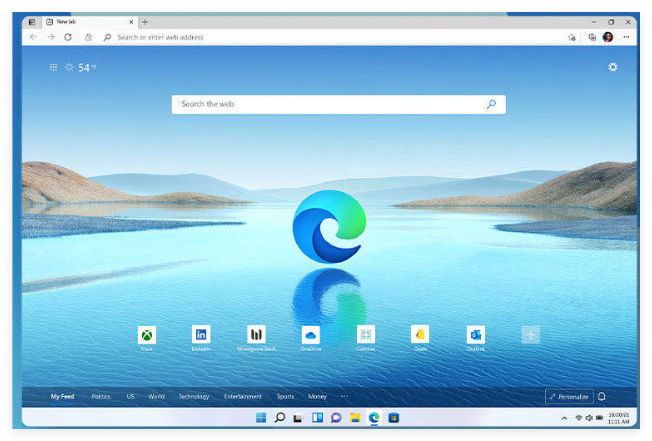Open taskbar Search
Viewport: 652px width, 441px height.
pos(280,417)
